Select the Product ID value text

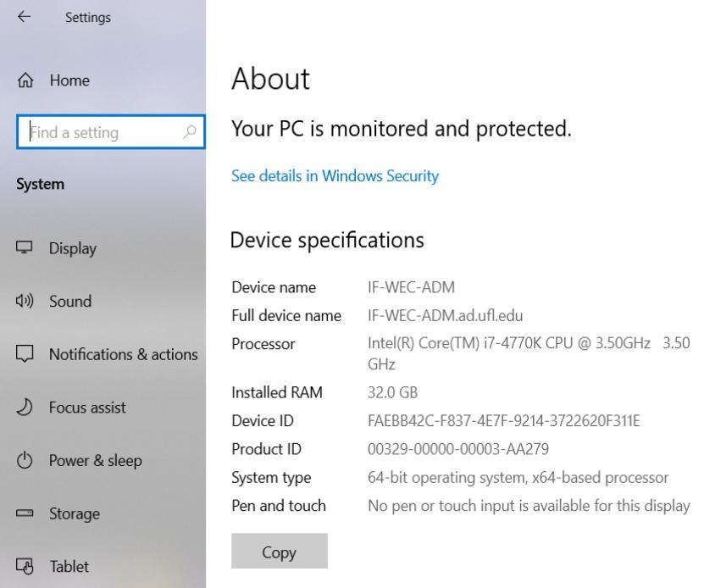458,449
